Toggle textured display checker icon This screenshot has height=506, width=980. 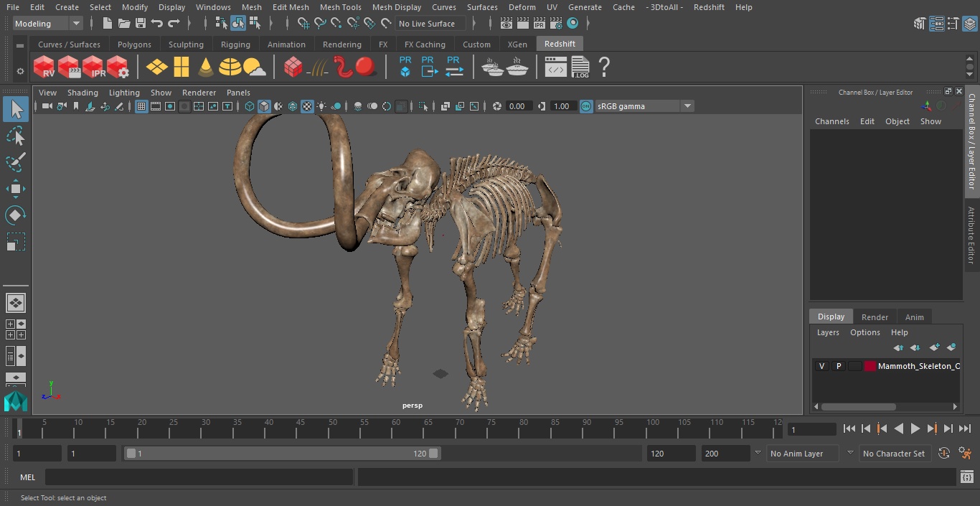click(x=307, y=106)
